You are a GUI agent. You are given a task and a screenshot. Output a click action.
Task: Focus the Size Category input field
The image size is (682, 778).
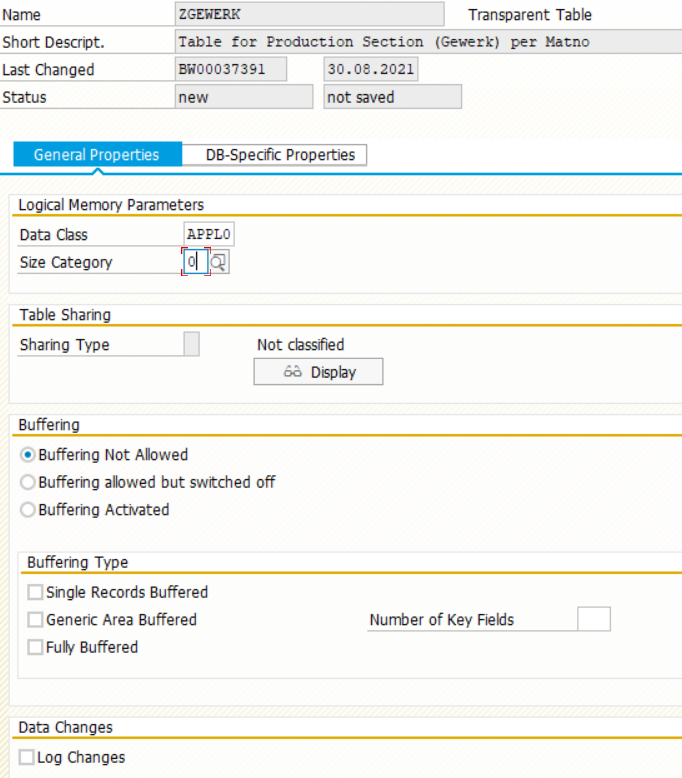pos(195,263)
